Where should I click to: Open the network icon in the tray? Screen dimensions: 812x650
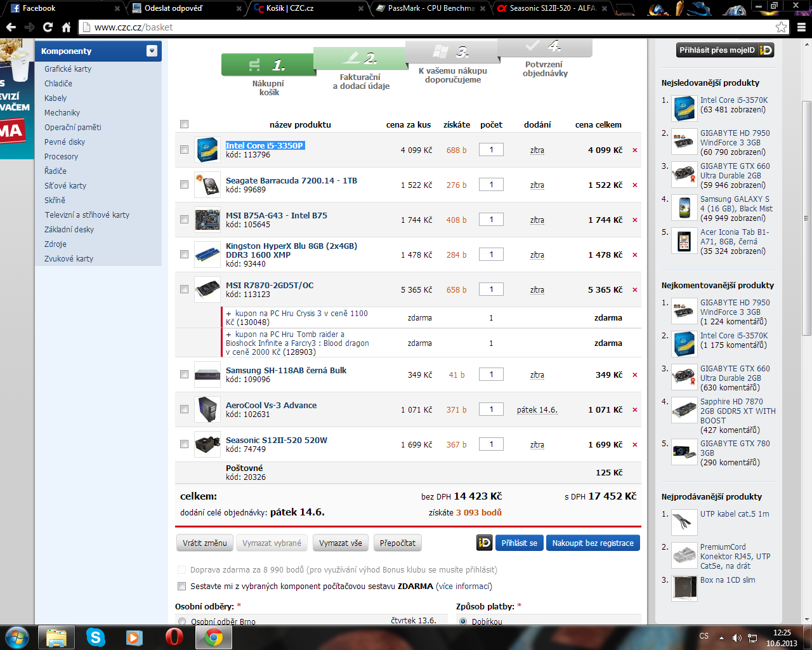pos(752,637)
